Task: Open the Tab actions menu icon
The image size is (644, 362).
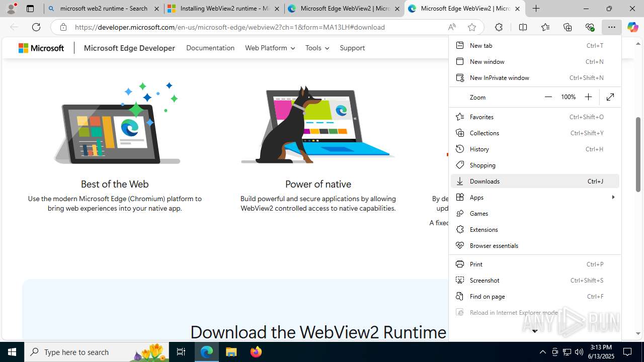Action: pyautogui.click(x=30, y=9)
